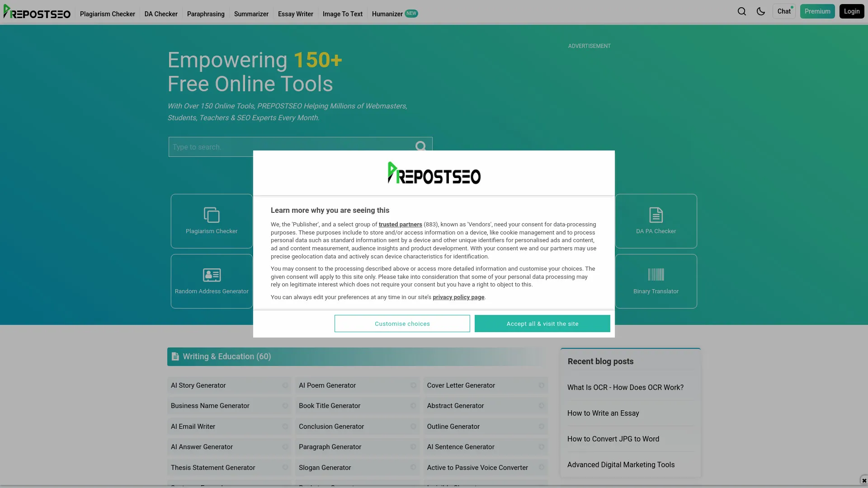Close bottom ad with X icon
This screenshot has height=488, width=868.
(x=864, y=480)
